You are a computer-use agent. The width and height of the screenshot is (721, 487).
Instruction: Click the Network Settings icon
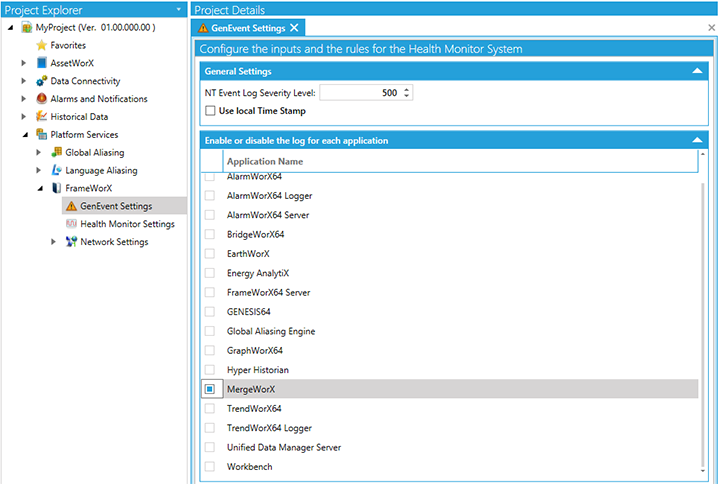point(71,242)
